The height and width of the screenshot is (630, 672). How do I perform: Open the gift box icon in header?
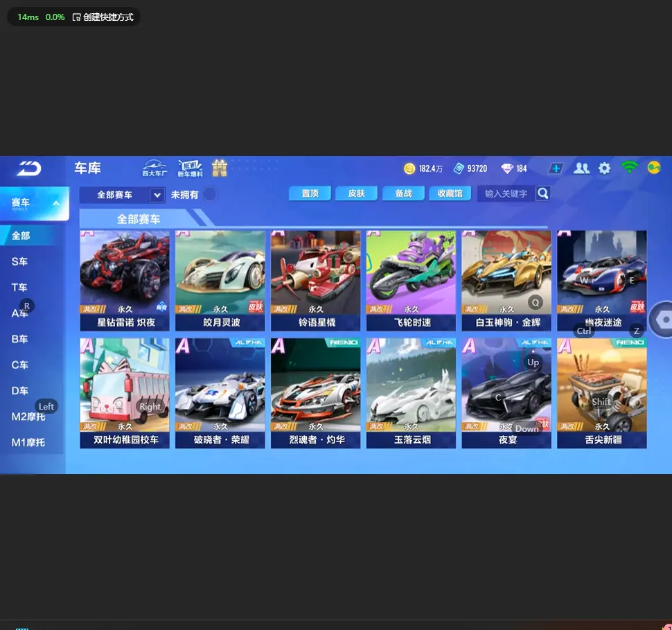click(220, 168)
